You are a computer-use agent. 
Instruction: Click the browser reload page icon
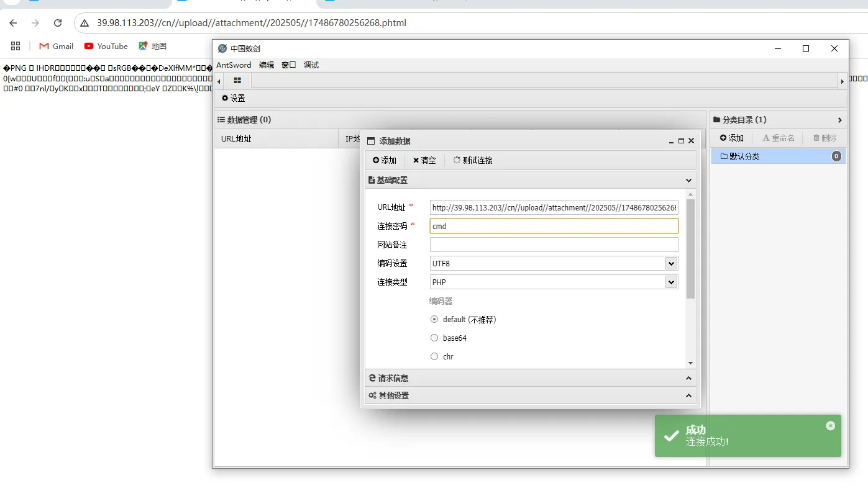pyautogui.click(x=58, y=23)
